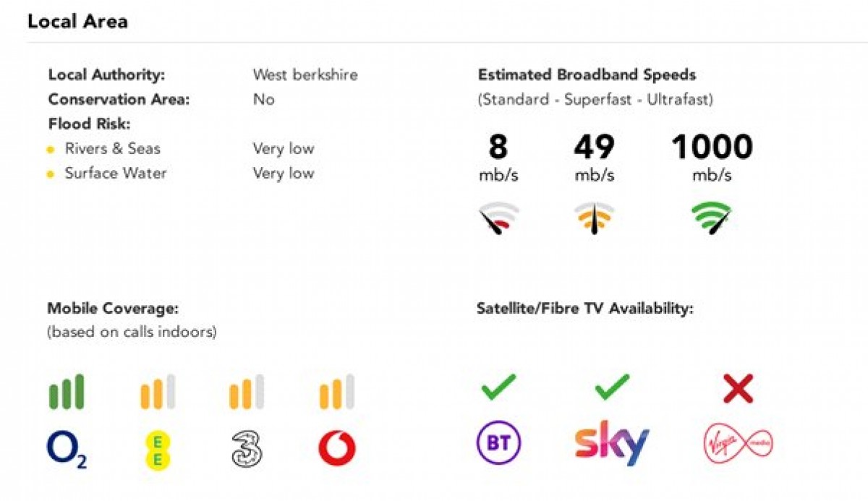Select the Three network logo

pos(247,448)
